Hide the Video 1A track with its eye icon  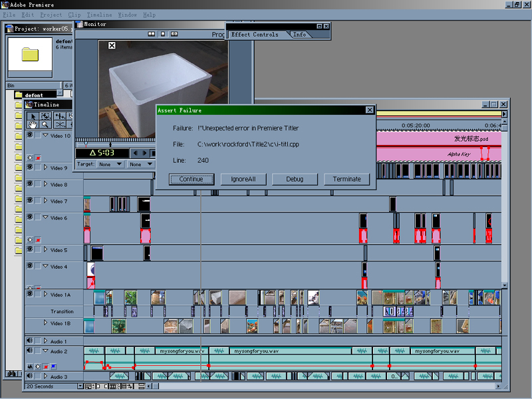(30, 294)
